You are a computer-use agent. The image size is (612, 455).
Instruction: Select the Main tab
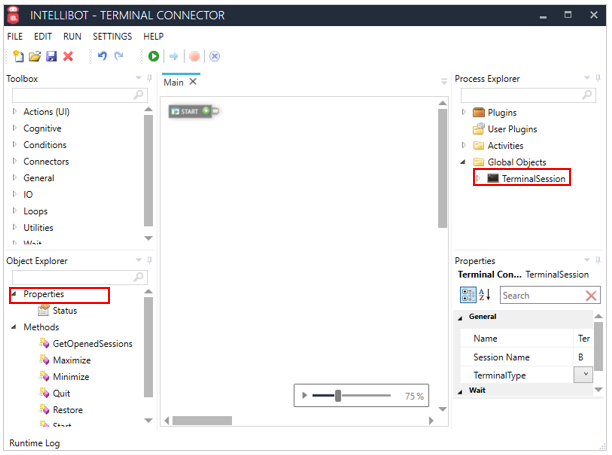click(173, 82)
